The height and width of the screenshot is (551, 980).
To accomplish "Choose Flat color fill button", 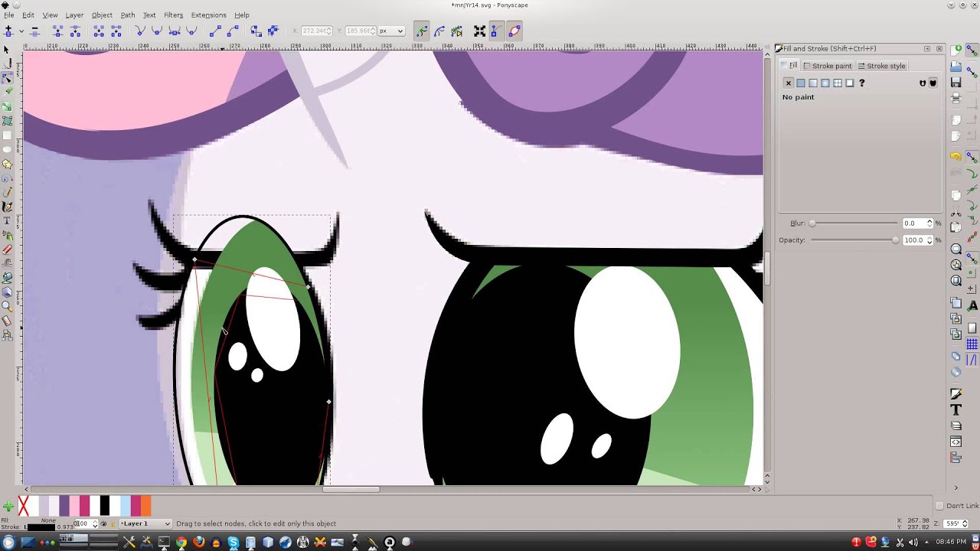I will [801, 83].
